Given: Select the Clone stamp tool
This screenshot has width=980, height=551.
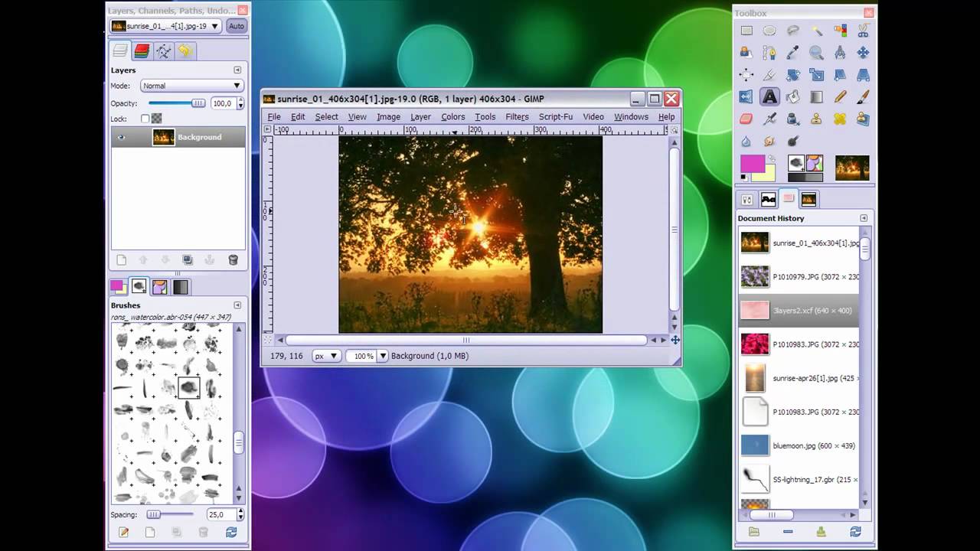Looking at the screenshot, I should pyautogui.click(x=817, y=119).
